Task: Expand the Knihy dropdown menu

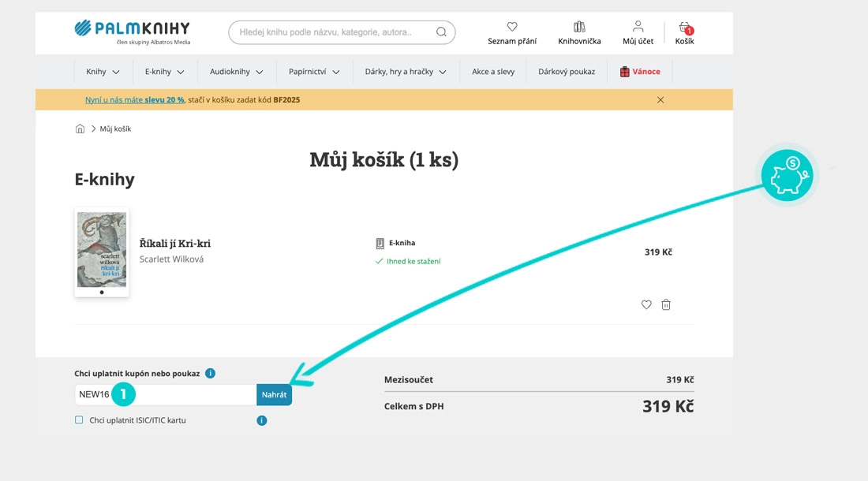Action: point(103,71)
